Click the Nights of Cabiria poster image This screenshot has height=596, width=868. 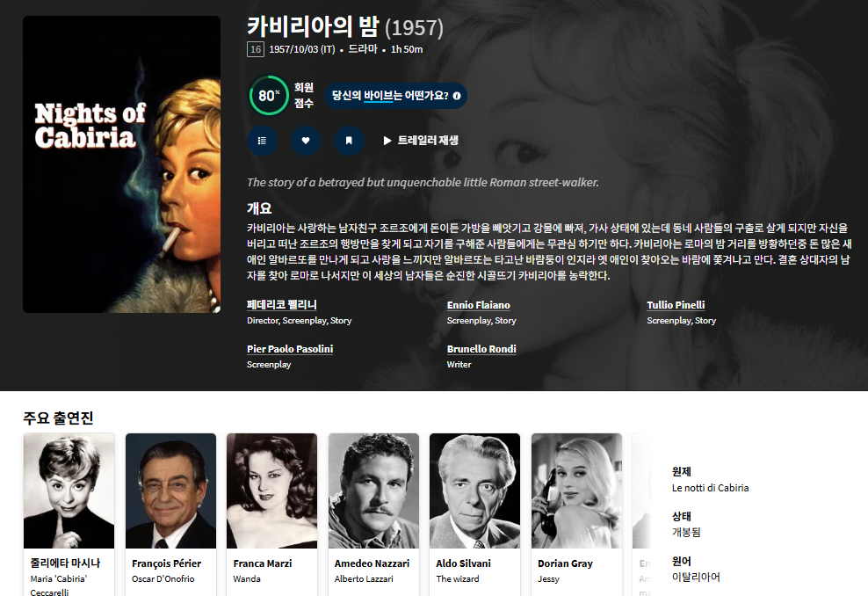[121, 164]
